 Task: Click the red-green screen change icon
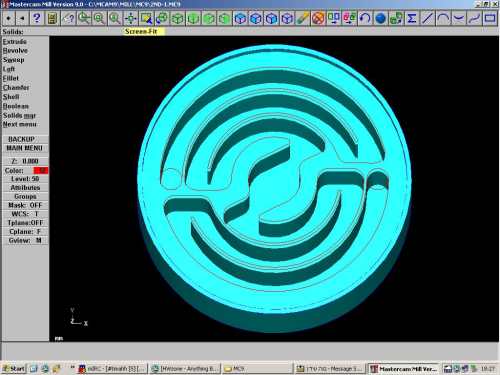(x=349, y=18)
